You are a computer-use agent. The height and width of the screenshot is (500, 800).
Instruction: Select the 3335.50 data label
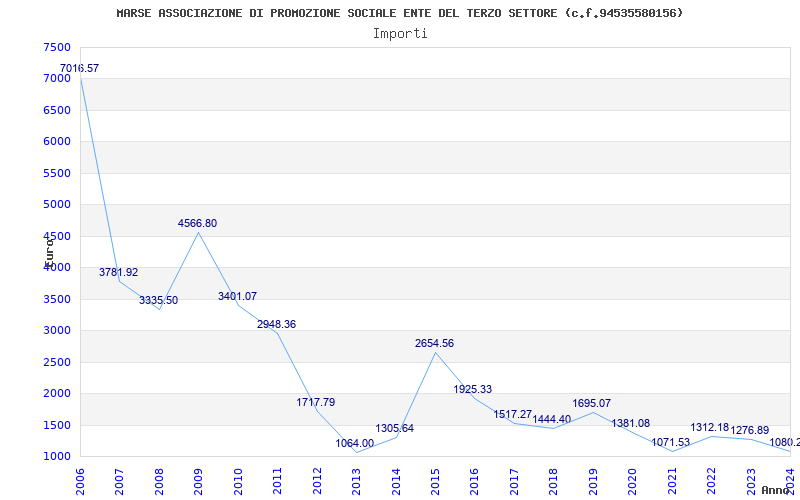158,300
